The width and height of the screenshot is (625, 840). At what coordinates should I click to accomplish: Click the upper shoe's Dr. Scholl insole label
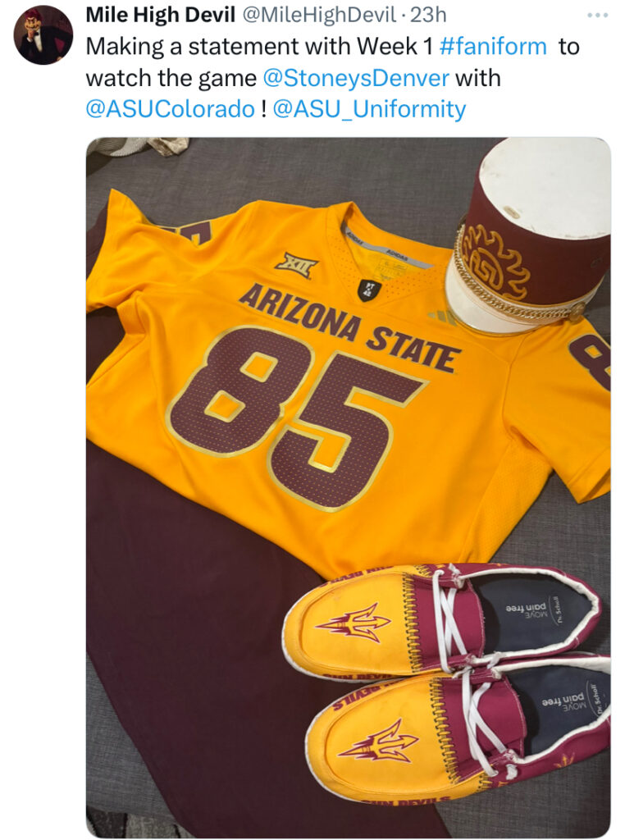click(558, 609)
